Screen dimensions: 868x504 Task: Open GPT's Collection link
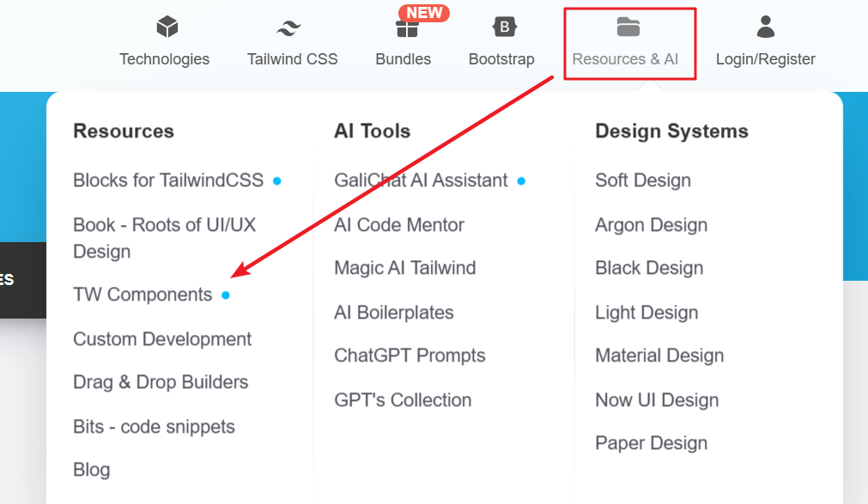click(403, 400)
